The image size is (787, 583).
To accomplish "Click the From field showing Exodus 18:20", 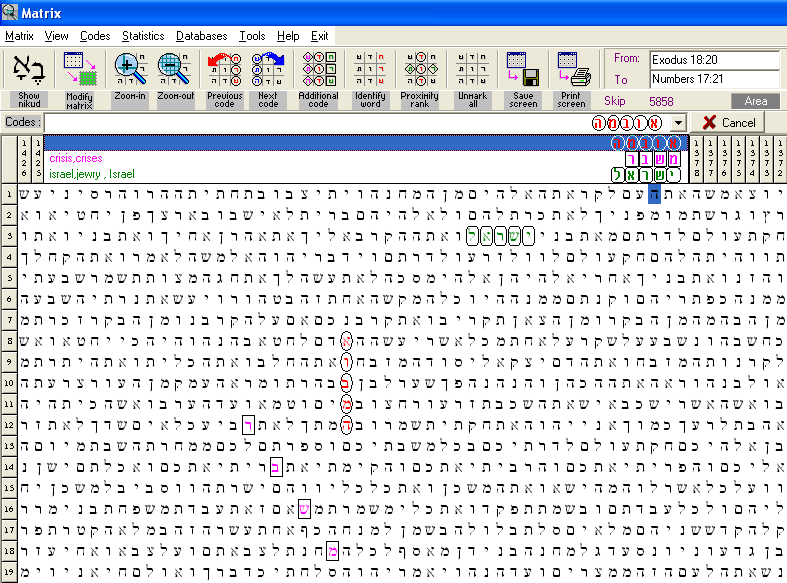I will coord(714,60).
